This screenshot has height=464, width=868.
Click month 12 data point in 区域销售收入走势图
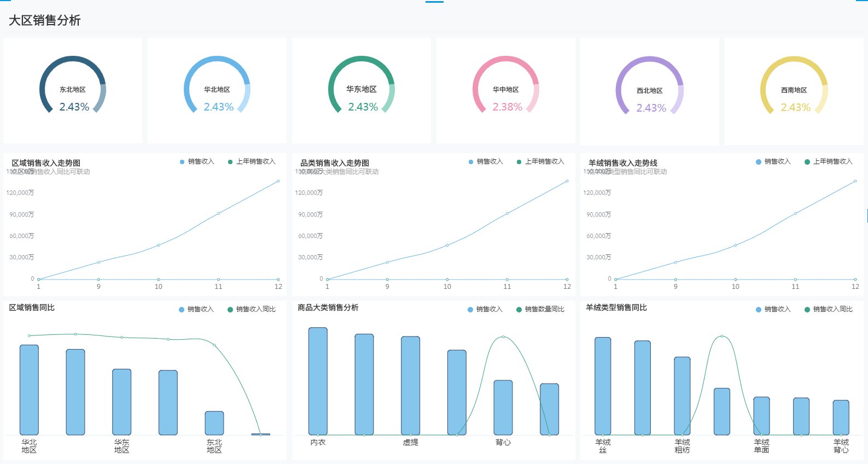[278, 181]
